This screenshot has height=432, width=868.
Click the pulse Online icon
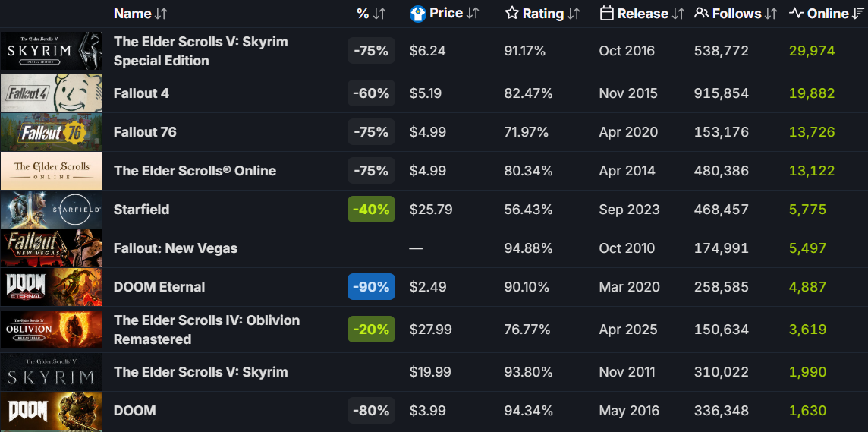click(x=796, y=14)
